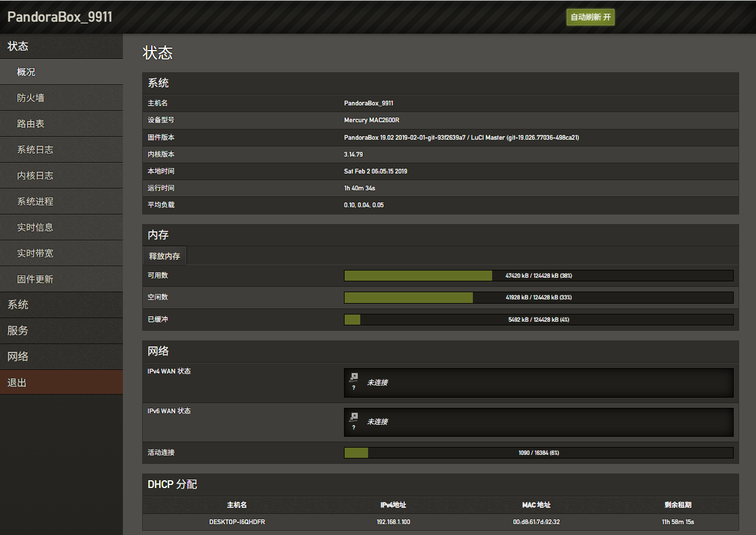Click the 退出 logout item
The height and width of the screenshot is (535, 756).
pos(61,383)
